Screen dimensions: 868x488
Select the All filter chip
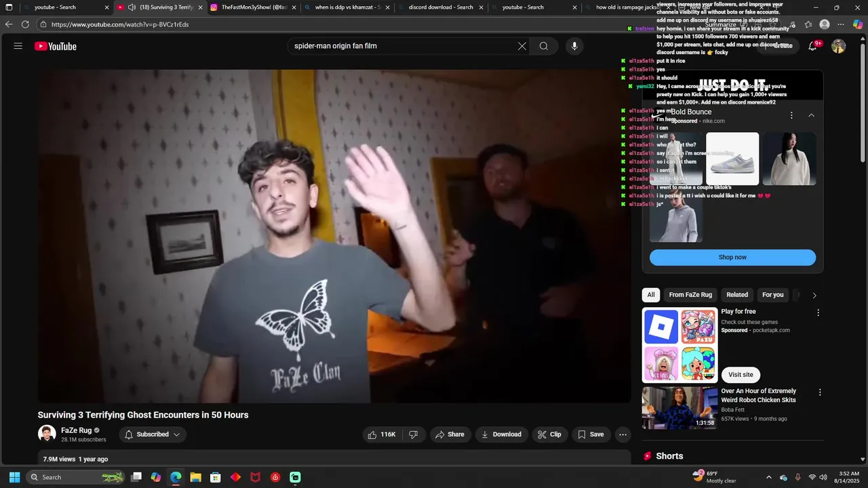coord(651,295)
